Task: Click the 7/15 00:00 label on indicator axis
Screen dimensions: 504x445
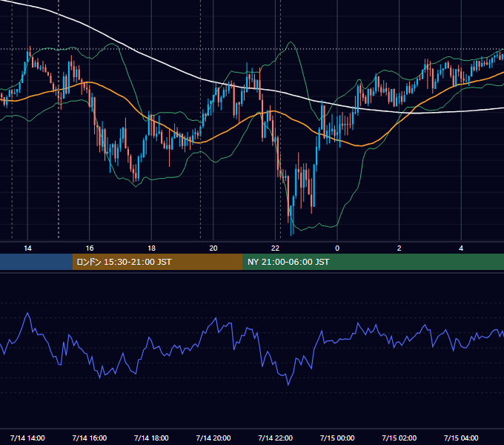Action: 337,438
